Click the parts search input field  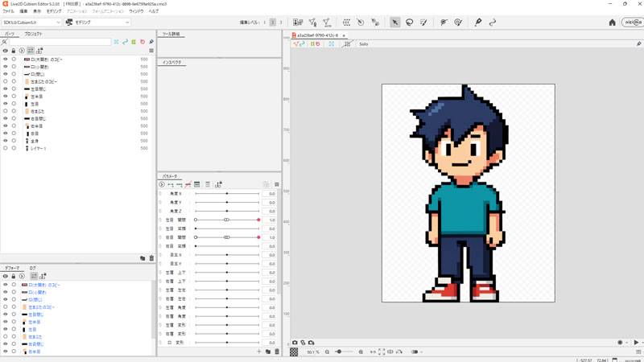click(x=60, y=42)
